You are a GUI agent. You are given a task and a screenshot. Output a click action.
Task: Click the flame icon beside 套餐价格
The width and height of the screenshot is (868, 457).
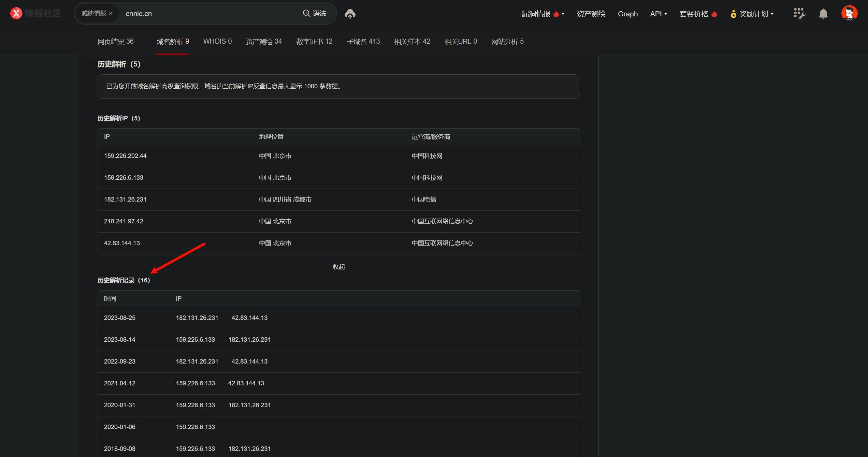714,14
